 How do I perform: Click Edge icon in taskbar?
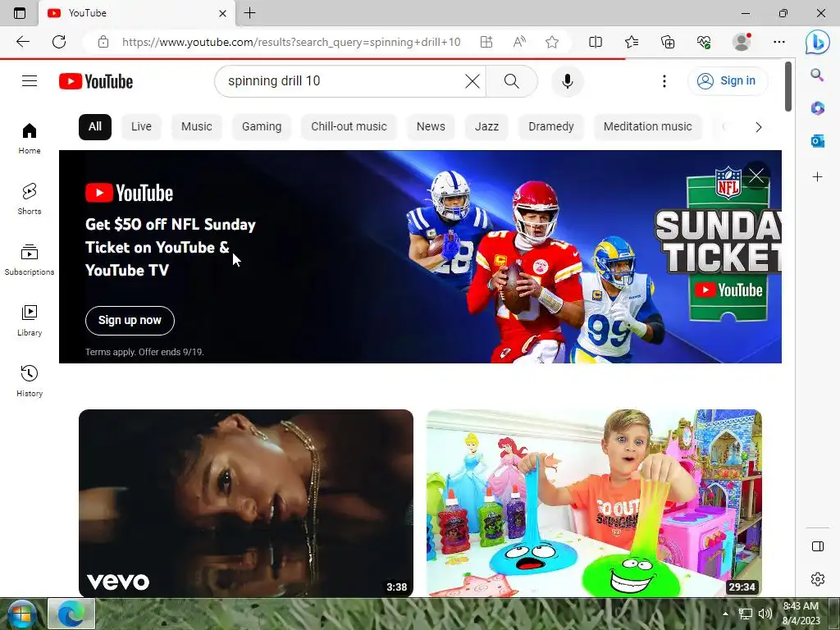click(72, 614)
